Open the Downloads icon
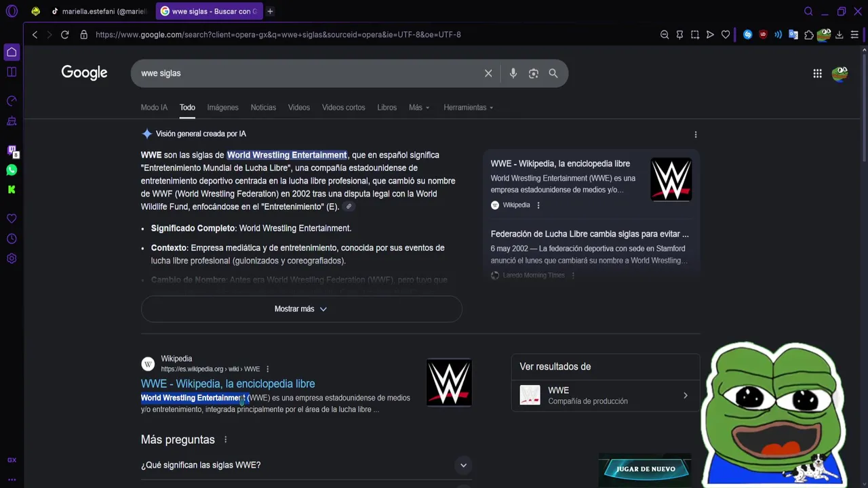868x488 pixels. [839, 35]
